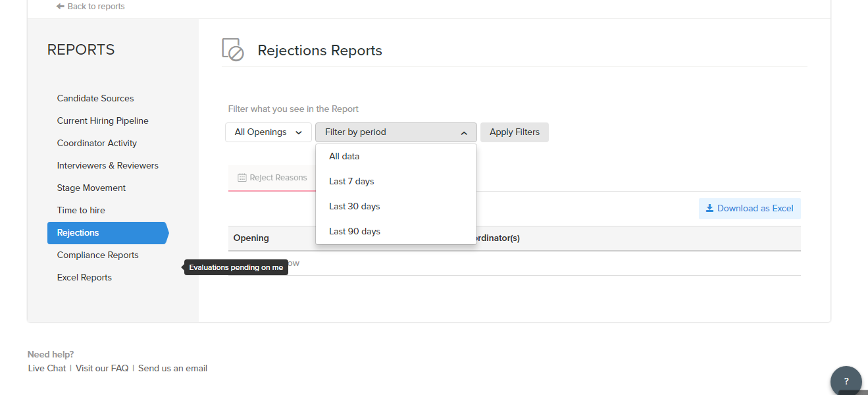
Task: Open Candidate Sources report
Action: click(95, 99)
